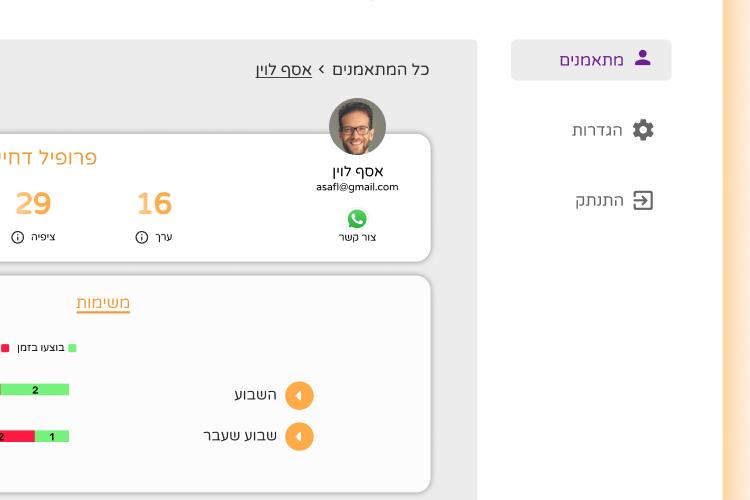Click the info icon next to ערך
The width and height of the screenshot is (750, 500).
click(x=142, y=237)
